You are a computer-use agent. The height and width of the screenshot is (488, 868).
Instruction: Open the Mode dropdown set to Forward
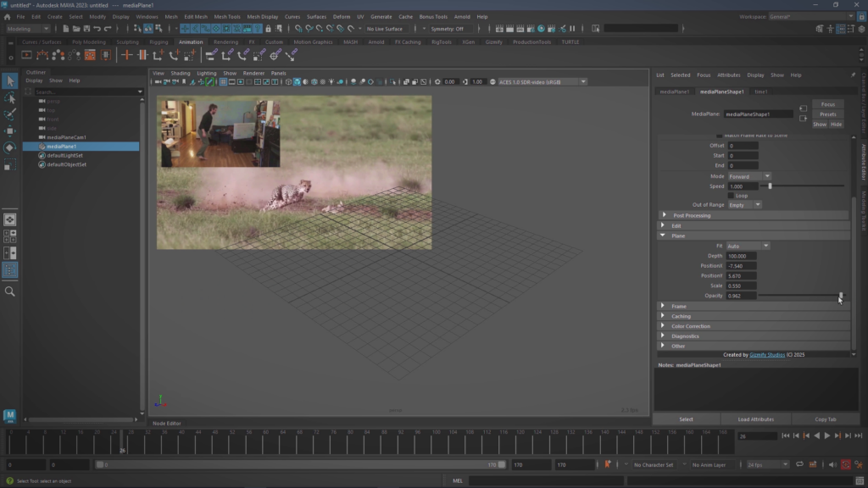tap(749, 176)
